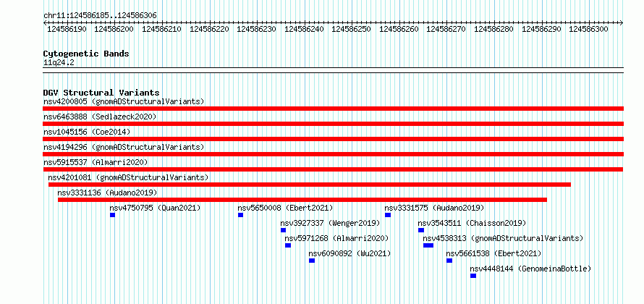The height and width of the screenshot is (304, 644).
Task: Open nsv5650008 (Ebert2021) label
Action: pyautogui.click(x=285, y=208)
